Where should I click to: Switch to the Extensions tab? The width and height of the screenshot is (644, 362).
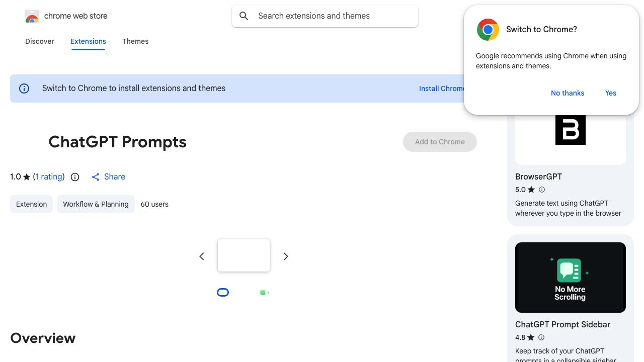pos(88,41)
